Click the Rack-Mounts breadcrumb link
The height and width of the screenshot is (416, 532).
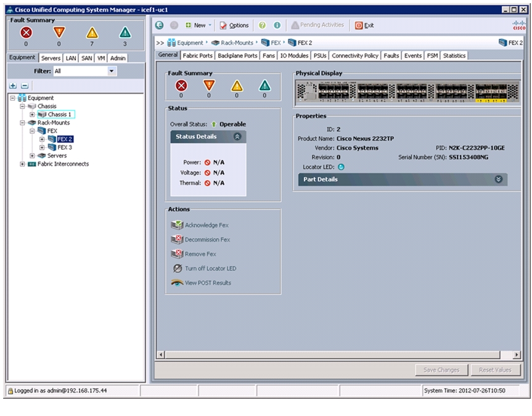point(237,43)
